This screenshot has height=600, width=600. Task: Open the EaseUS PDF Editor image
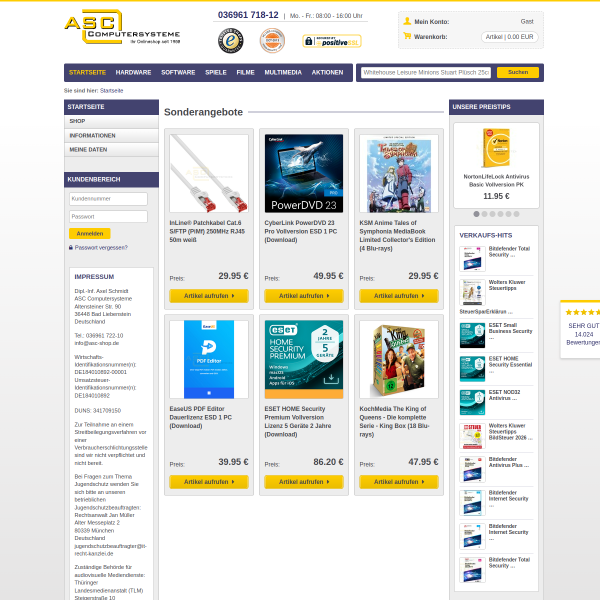click(209, 359)
